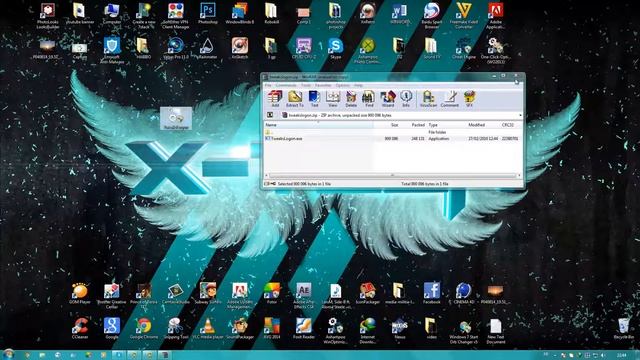Click the drive/key icon in WinRAR status bar

click(269, 184)
